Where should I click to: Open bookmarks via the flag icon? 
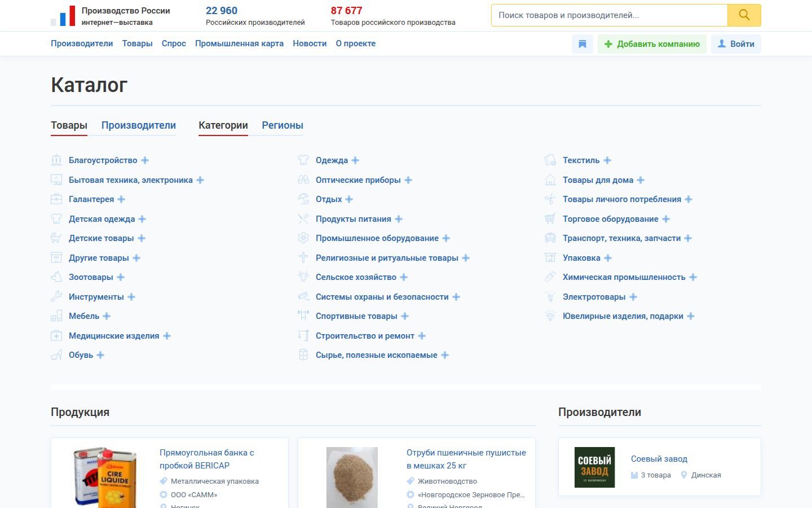[582, 44]
